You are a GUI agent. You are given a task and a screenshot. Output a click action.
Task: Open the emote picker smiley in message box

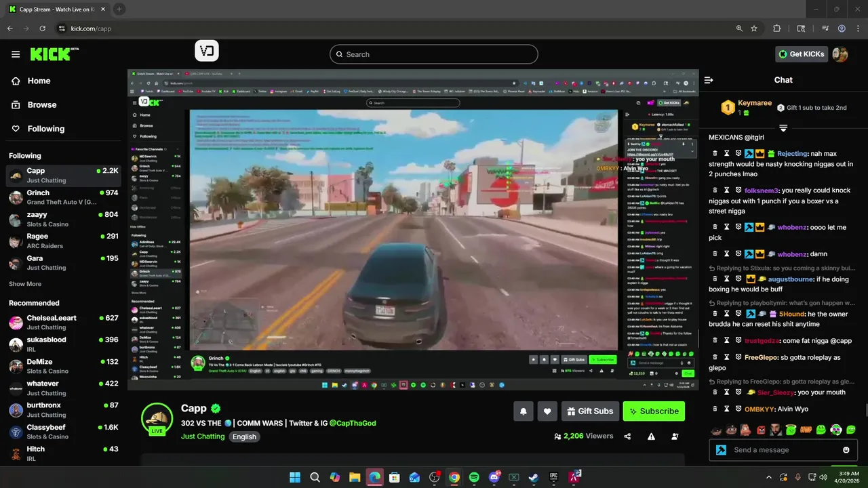(x=846, y=450)
